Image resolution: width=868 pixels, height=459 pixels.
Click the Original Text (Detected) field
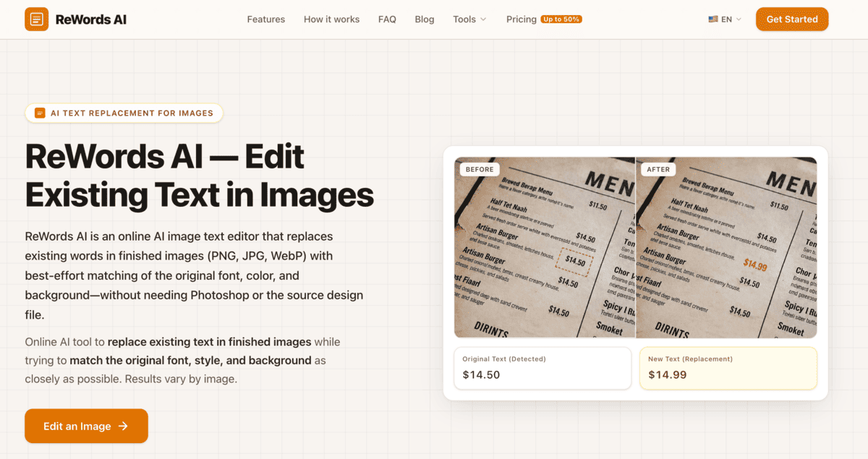pyautogui.click(x=542, y=368)
